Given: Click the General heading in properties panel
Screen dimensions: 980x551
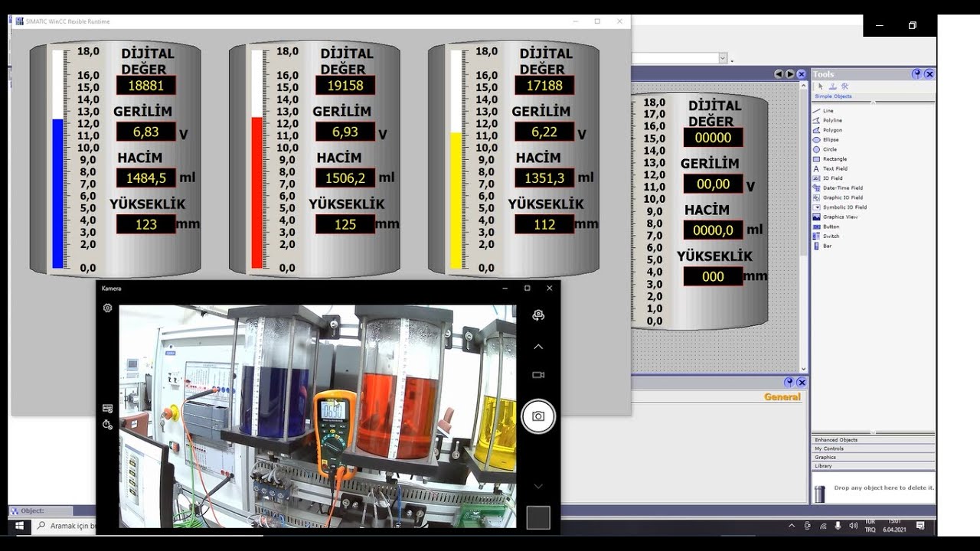Looking at the screenshot, I should (782, 396).
